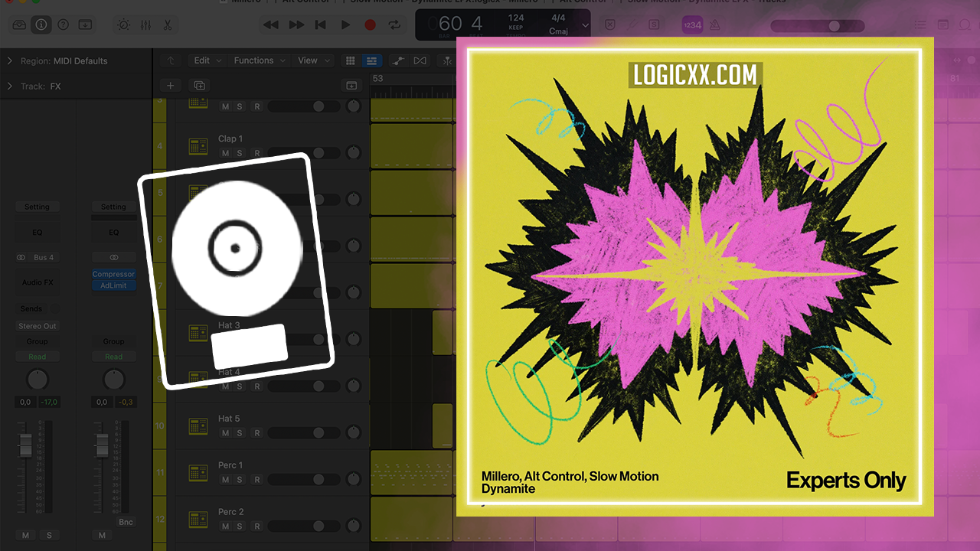Open Smart Controls from the toolbar

[x=123, y=24]
